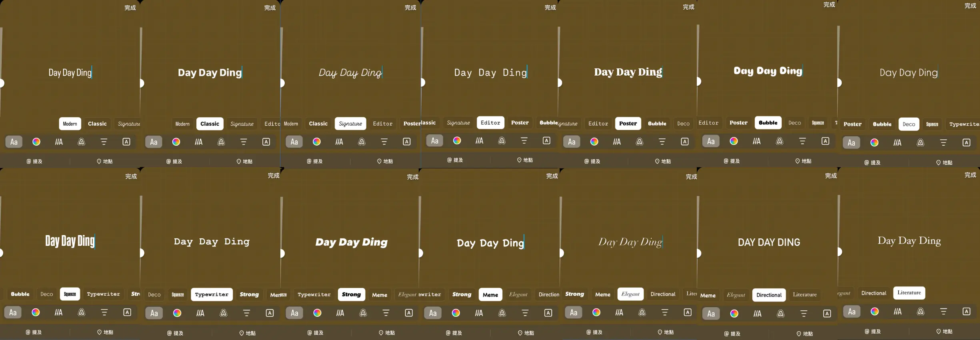980x340 pixels.
Task: Toggle text background icon in Meme-selected screen
Action: pos(548,313)
